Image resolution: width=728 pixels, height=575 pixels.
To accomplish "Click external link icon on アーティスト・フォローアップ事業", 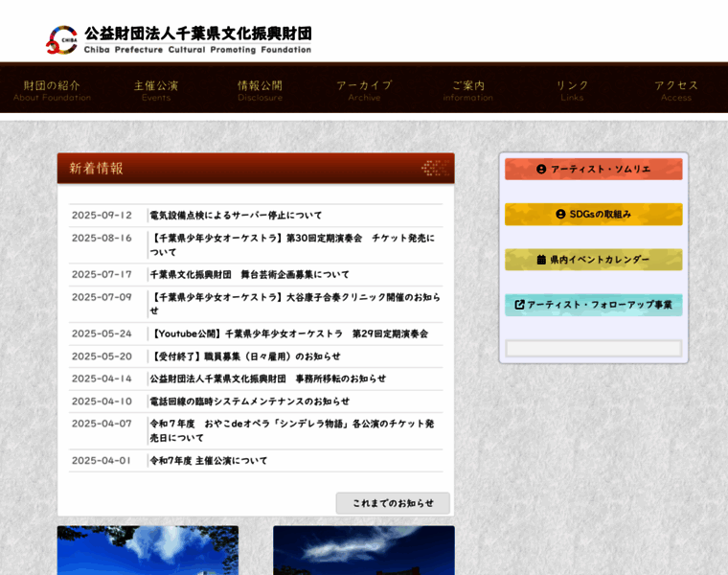I will click(519, 305).
